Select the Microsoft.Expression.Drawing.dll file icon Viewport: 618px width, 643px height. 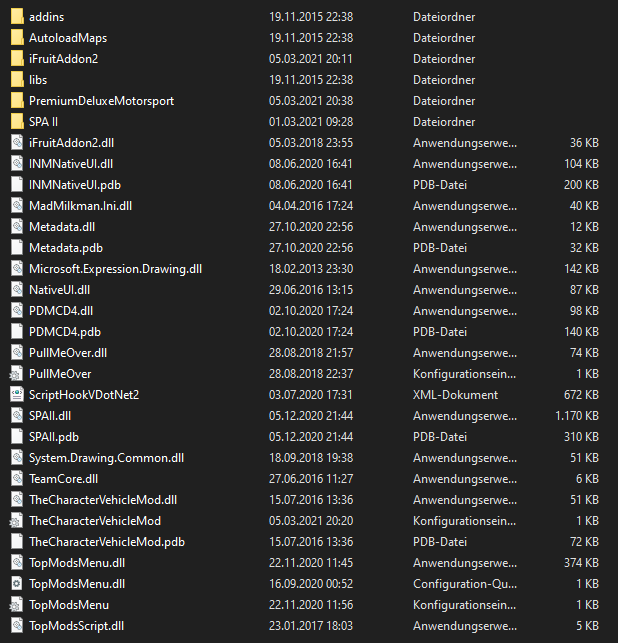(17, 269)
